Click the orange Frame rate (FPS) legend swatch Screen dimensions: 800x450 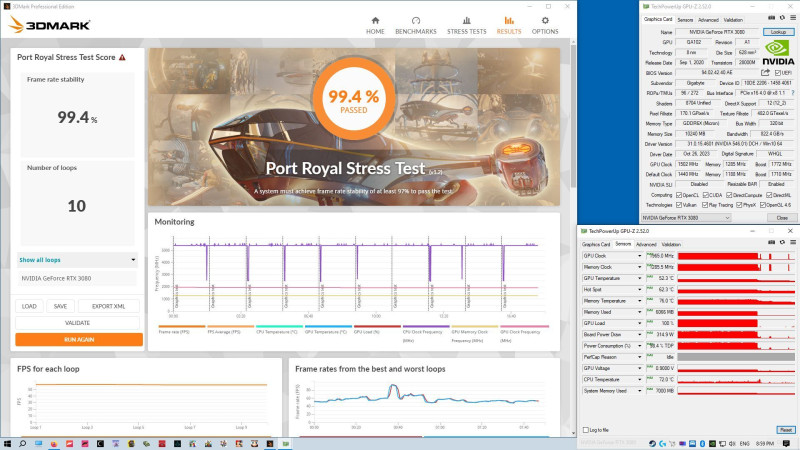(x=182, y=326)
